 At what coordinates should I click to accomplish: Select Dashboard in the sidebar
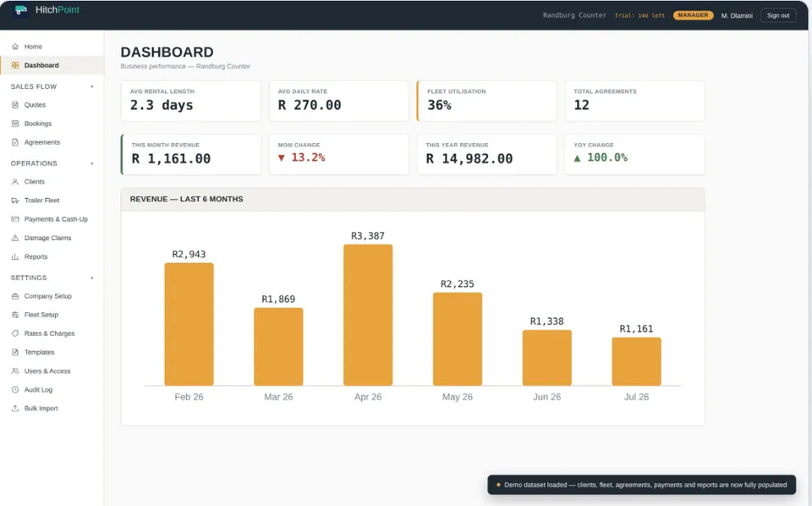click(52, 65)
